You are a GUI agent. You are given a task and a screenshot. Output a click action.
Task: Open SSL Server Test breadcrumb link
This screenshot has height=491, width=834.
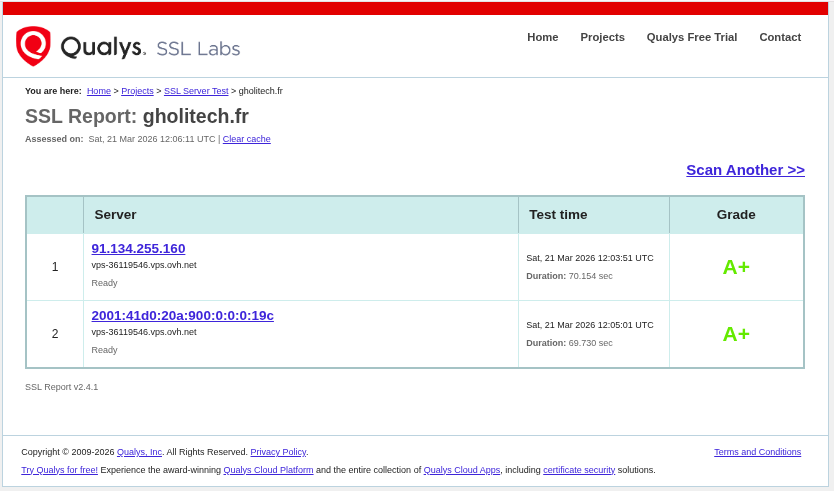tap(196, 91)
